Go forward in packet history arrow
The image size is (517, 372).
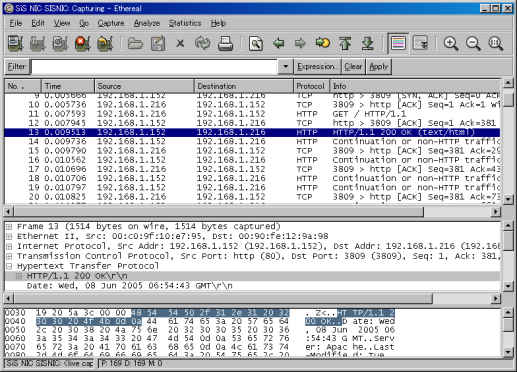(300, 43)
